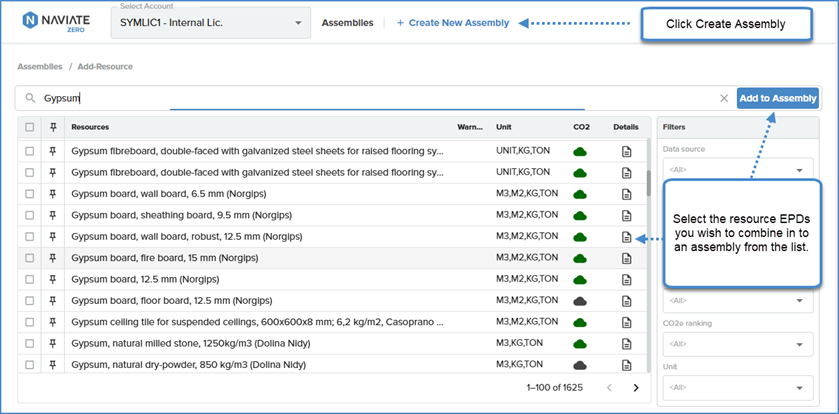Click the pin icon in the table header

52,127
